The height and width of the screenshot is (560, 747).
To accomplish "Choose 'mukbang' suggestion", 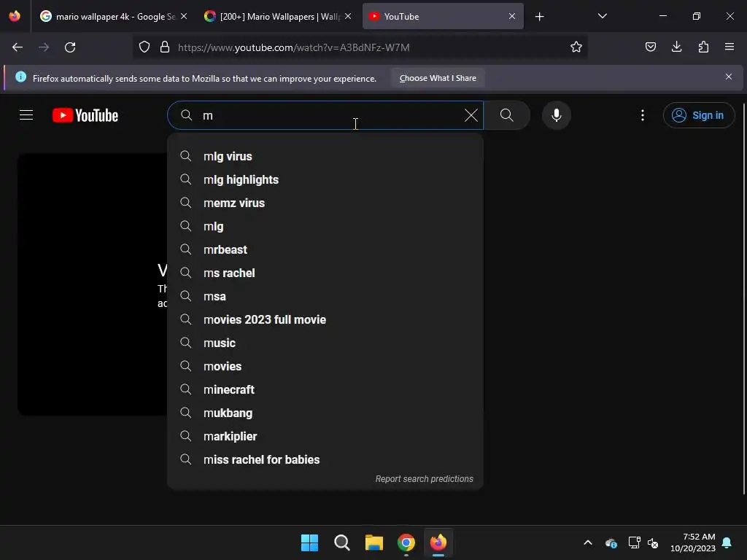I will 325,413.
